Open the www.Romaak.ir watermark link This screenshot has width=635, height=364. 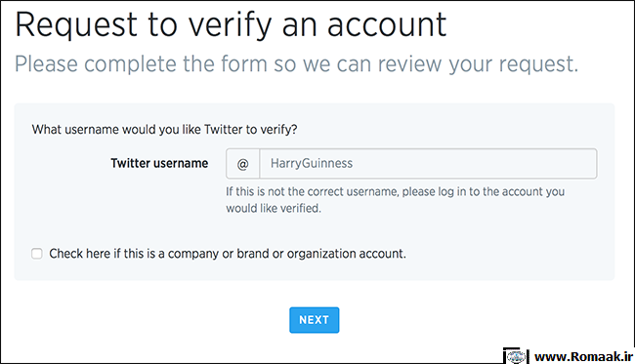[583, 357]
